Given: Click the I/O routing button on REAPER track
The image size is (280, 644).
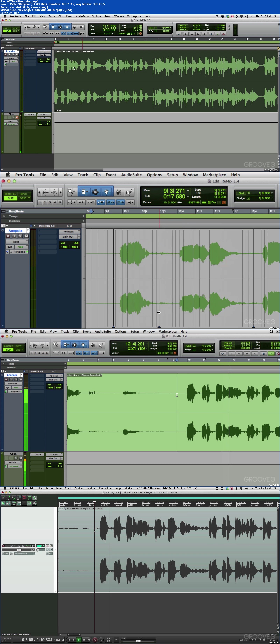Looking at the screenshot, I should coord(33,546).
